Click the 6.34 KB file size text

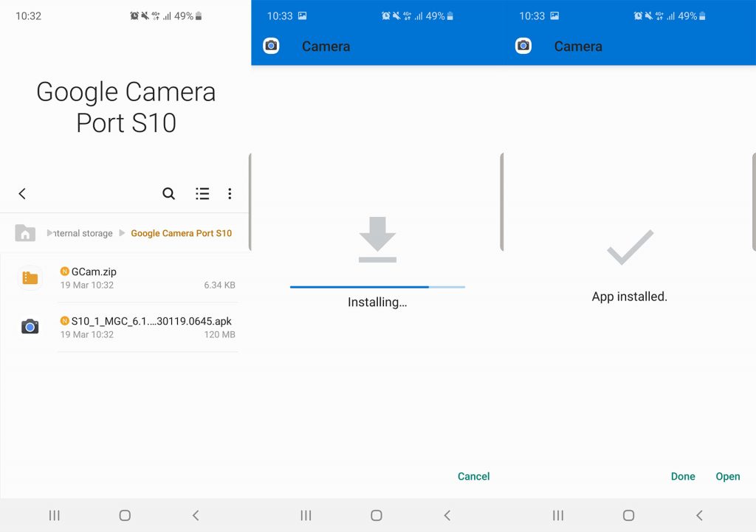(x=219, y=285)
